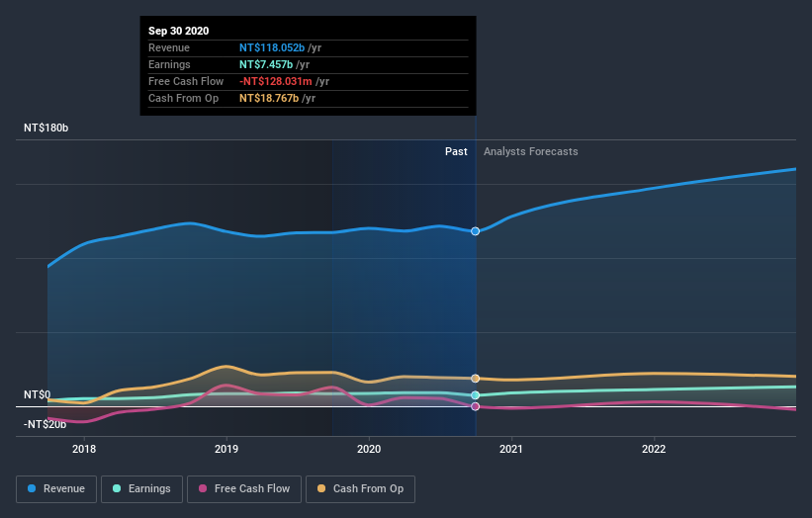Click the NT$0 axis label
812x518 pixels.
click(x=38, y=394)
